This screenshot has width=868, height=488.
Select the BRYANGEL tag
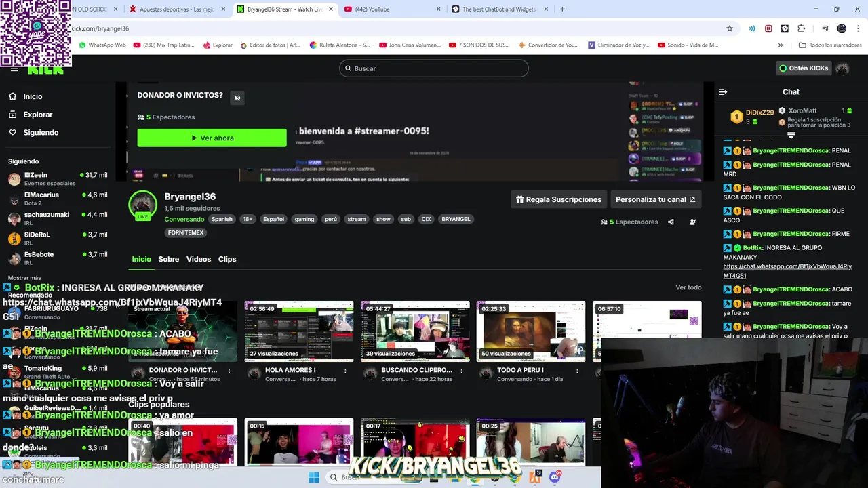click(x=456, y=219)
